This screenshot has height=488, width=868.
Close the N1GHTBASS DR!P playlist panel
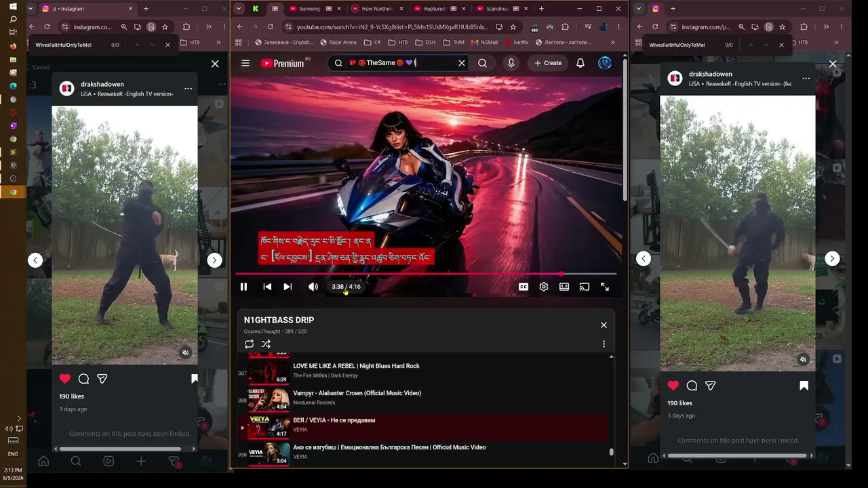(604, 325)
